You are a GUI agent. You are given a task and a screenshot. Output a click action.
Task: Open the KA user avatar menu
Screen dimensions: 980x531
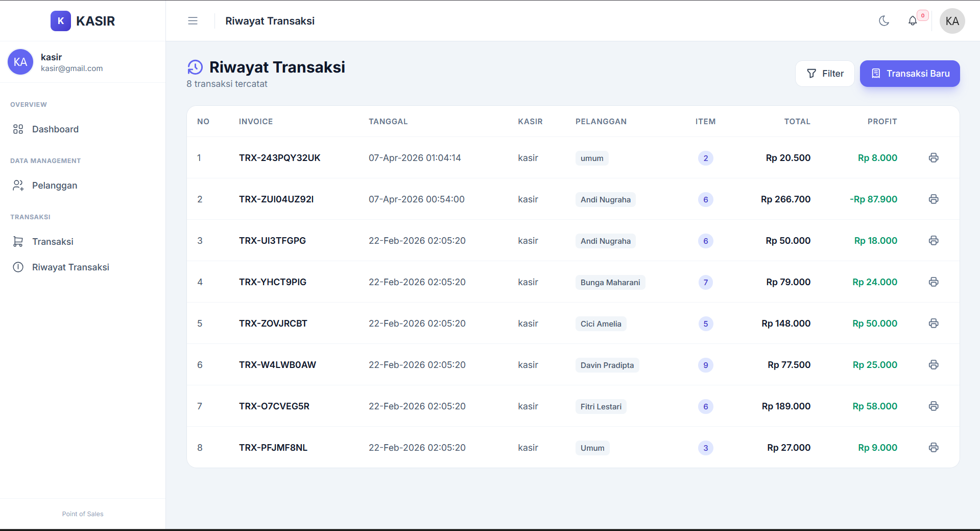952,21
